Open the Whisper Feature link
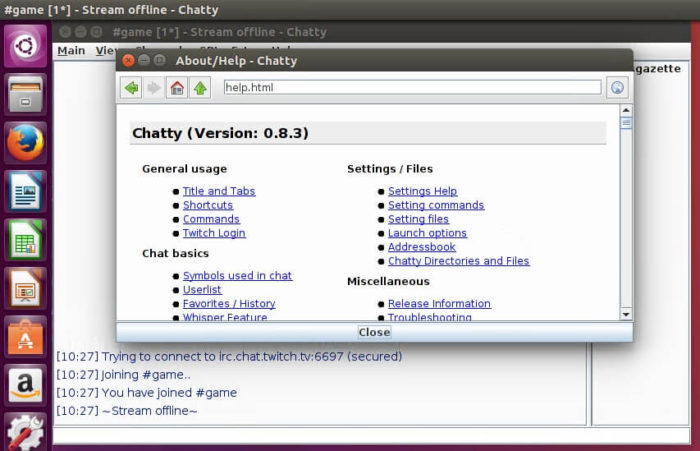Image resolution: width=700 pixels, height=451 pixels. (225, 317)
